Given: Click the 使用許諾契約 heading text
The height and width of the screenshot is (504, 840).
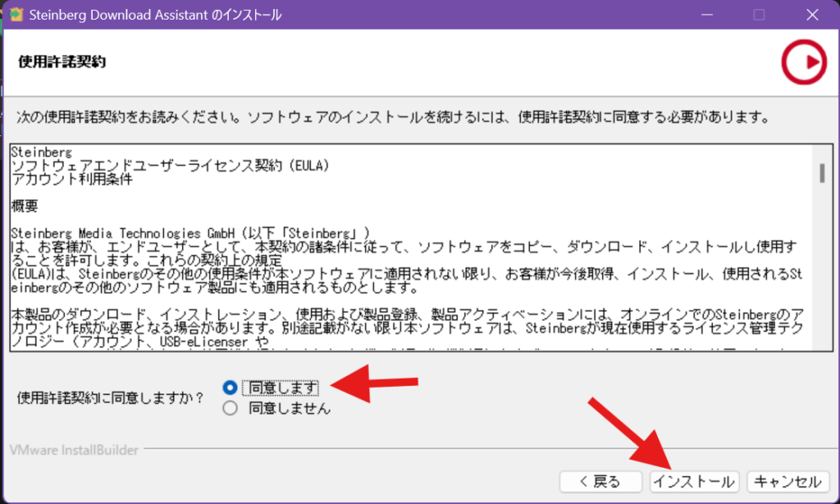Looking at the screenshot, I should [x=62, y=61].
